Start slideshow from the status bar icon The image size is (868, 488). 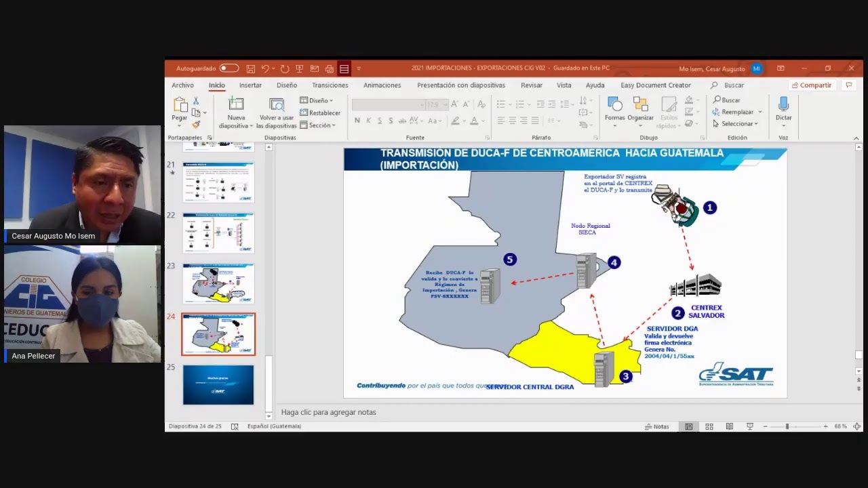coord(750,426)
